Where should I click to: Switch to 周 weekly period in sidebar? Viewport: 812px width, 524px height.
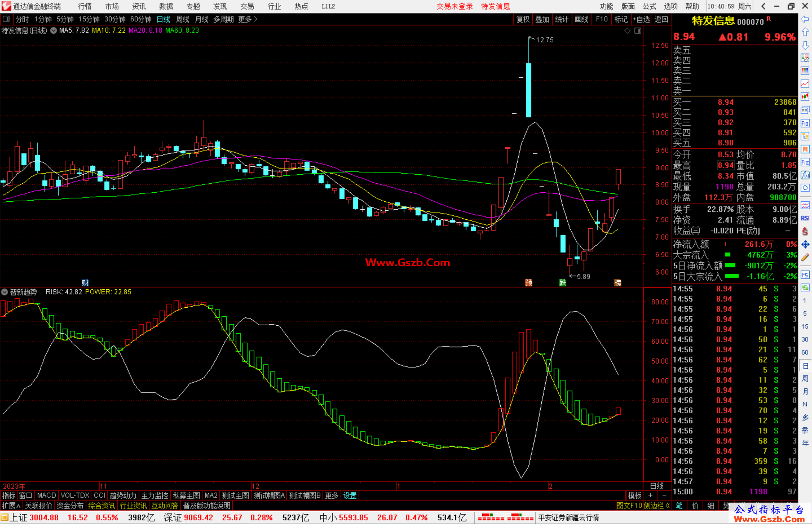point(805,379)
